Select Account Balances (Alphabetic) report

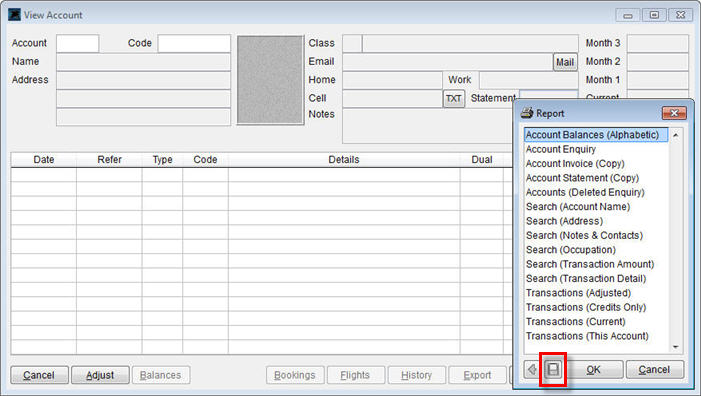[596, 135]
